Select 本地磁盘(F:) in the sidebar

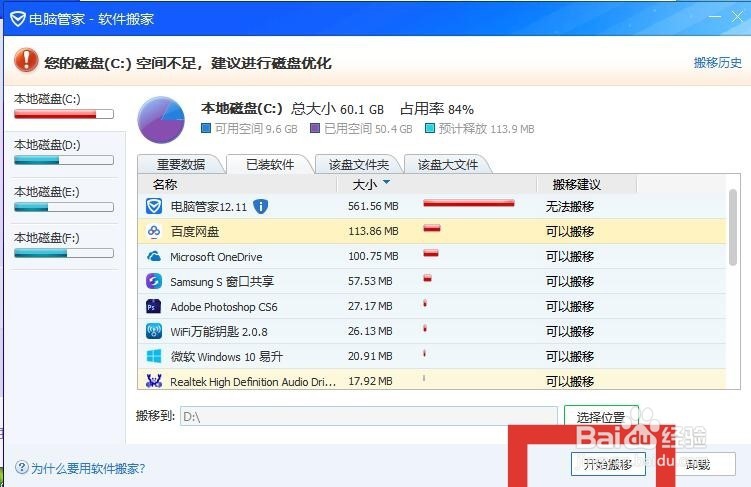point(64,246)
